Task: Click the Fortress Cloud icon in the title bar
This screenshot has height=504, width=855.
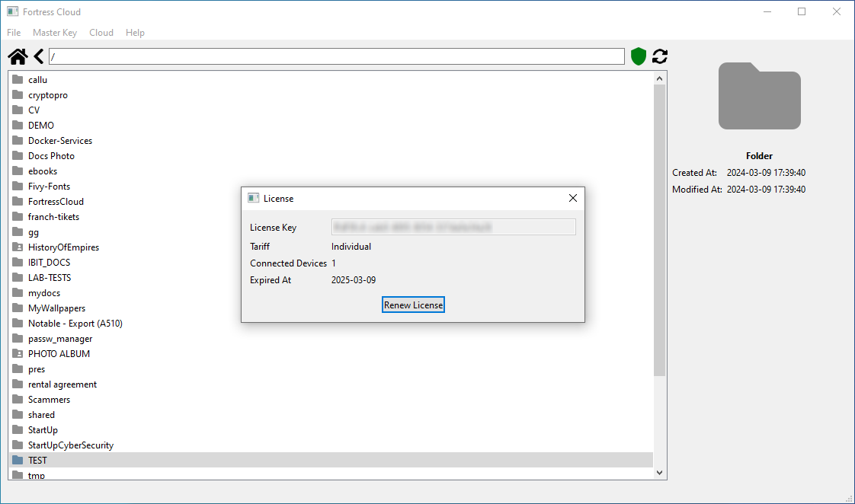Action: (11, 11)
